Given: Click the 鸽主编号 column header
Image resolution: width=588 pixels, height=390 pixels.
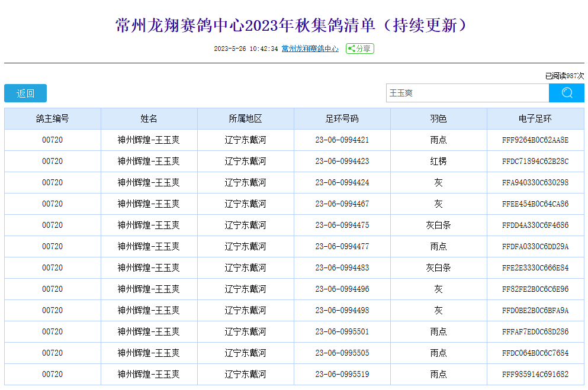Looking at the screenshot, I should click(x=53, y=118).
